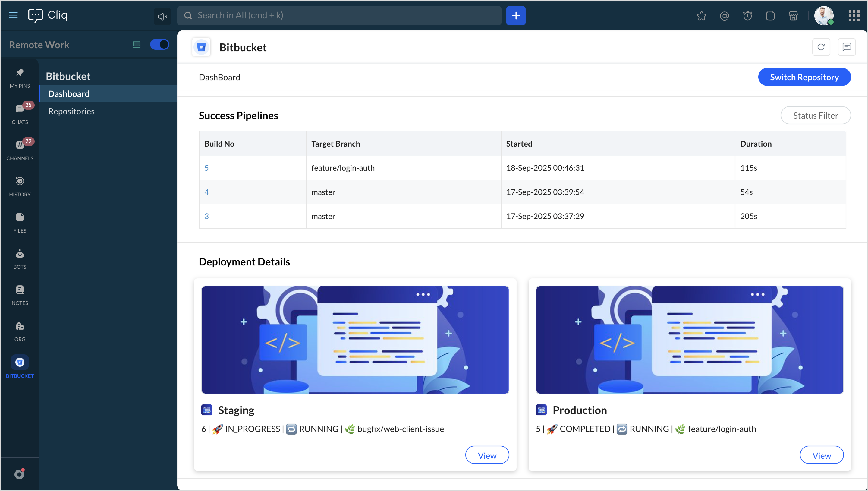
Task: Click View on Staging deployment card
Action: (x=487, y=455)
